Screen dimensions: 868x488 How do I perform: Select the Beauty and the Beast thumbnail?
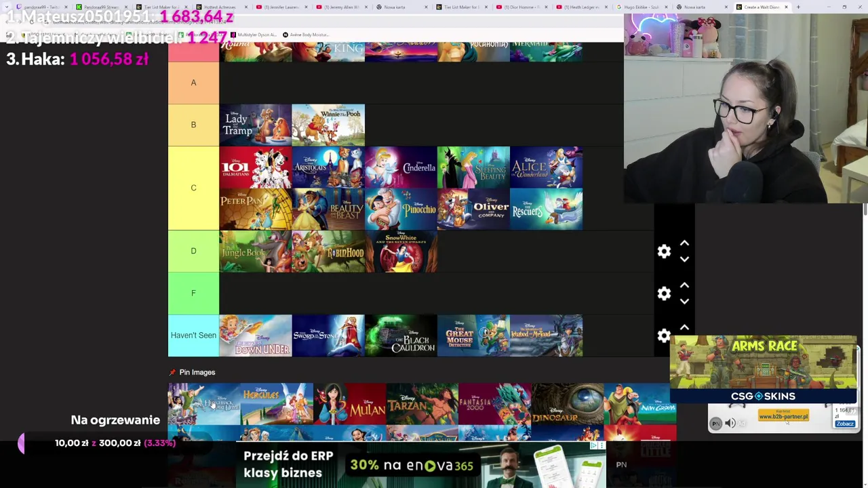[328, 209]
